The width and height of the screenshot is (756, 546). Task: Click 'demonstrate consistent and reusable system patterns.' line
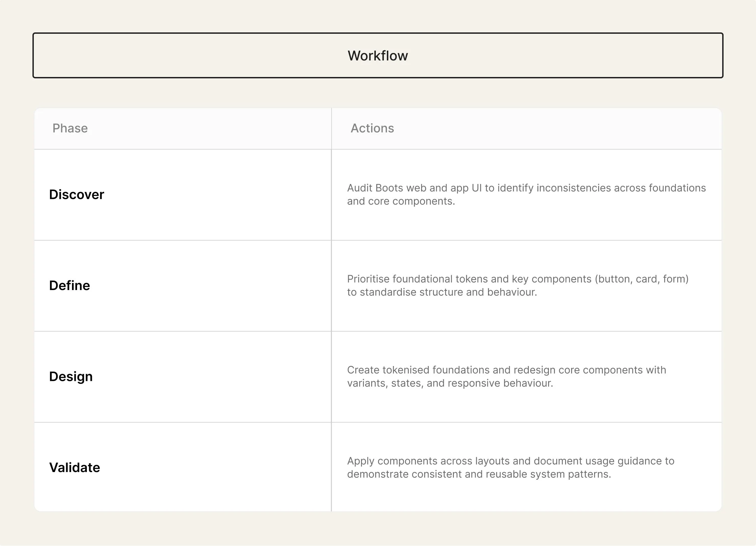point(479,474)
